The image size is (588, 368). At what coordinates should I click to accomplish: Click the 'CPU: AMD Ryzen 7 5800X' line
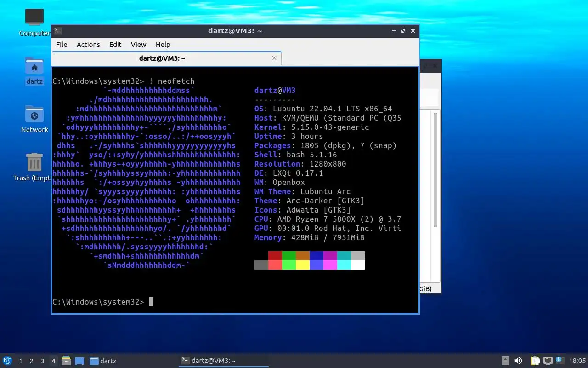328,219
